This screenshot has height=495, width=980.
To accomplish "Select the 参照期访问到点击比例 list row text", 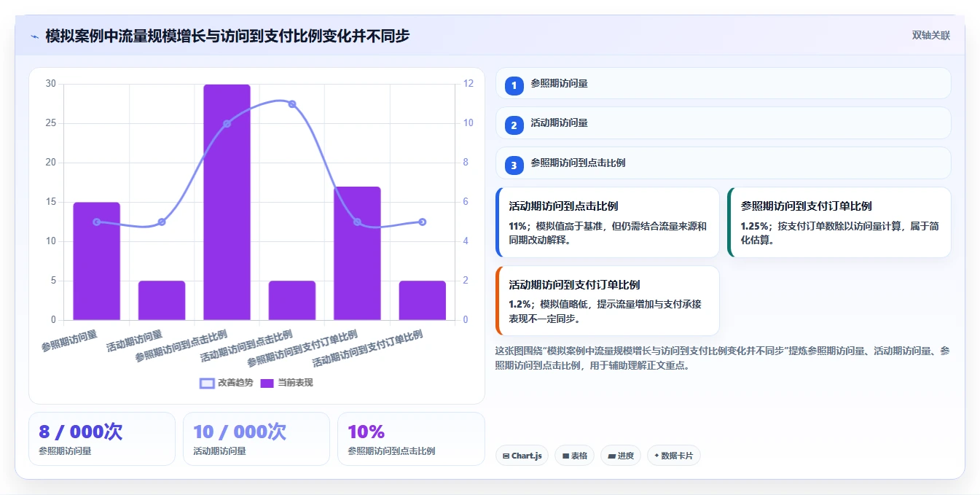I will 578,163.
